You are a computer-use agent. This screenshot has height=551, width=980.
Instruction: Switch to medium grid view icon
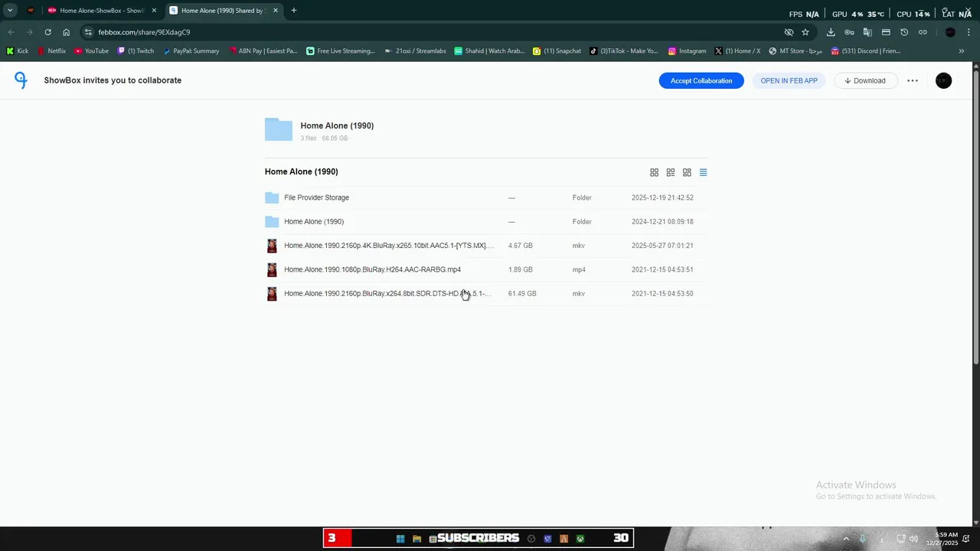pyautogui.click(x=671, y=172)
